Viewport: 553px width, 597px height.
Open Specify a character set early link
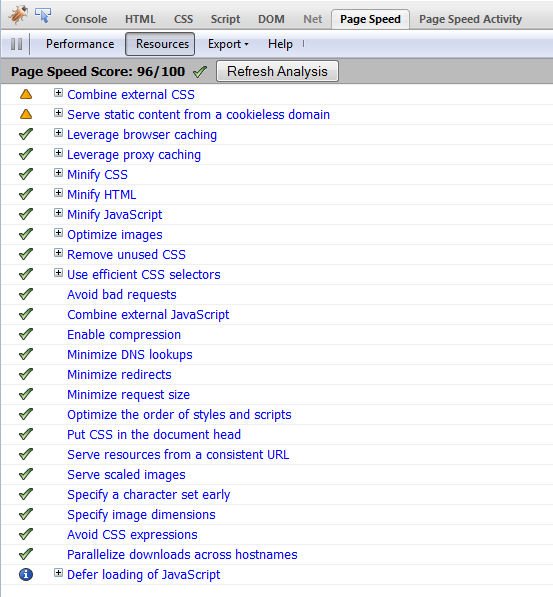pyautogui.click(x=149, y=495)
